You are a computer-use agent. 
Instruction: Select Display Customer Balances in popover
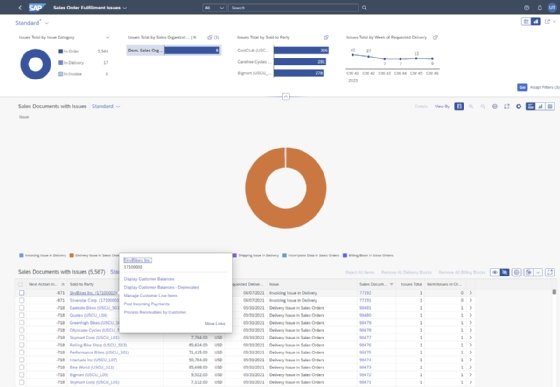[149, 279]
